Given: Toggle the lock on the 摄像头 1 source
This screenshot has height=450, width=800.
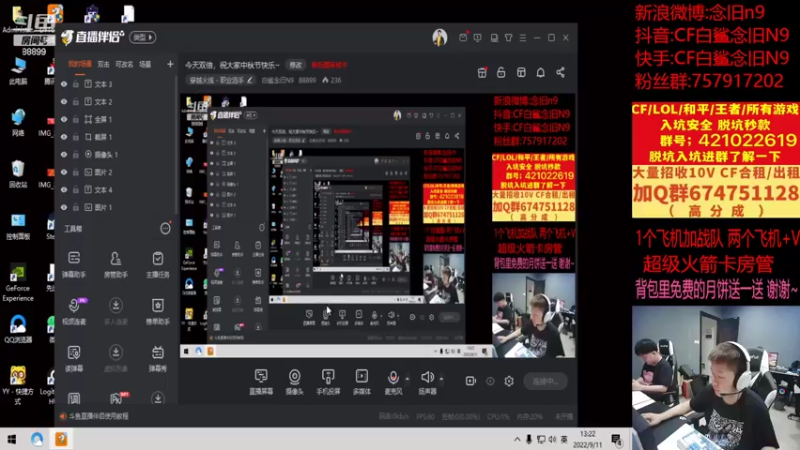Looking at the screenshot, I should tap(76, 155).
